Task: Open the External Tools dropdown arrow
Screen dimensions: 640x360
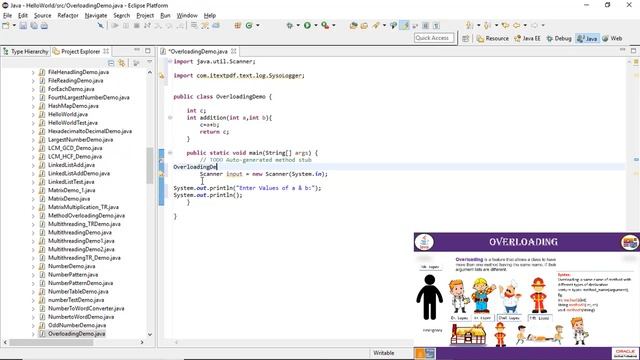Action: (333, 25)
